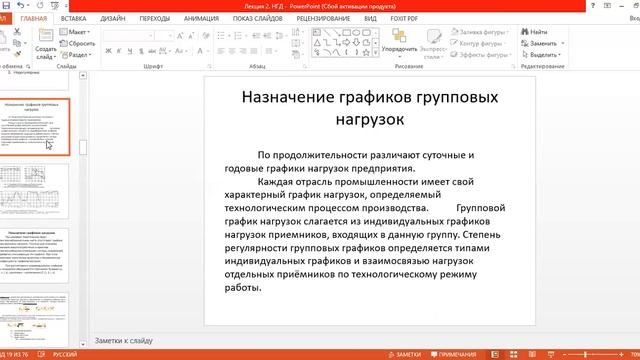Open character spacing dropdown
640x360 pixels.
[164, 51]
